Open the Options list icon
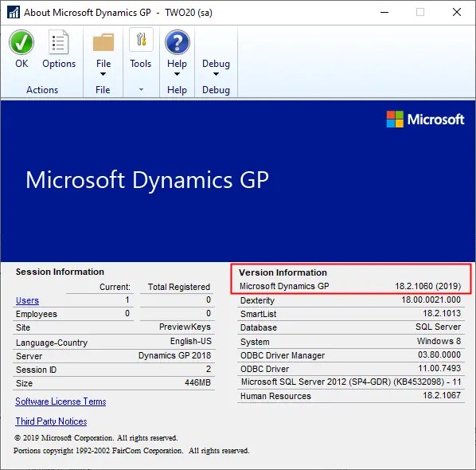 pyautogui.click(x=59, y=42)
